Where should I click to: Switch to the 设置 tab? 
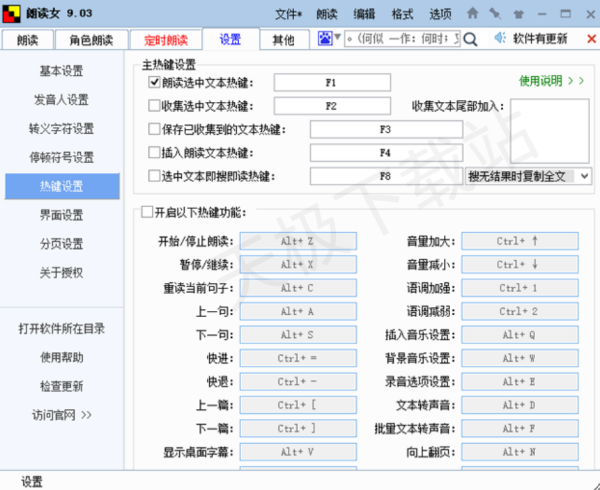tap(230, 39)
